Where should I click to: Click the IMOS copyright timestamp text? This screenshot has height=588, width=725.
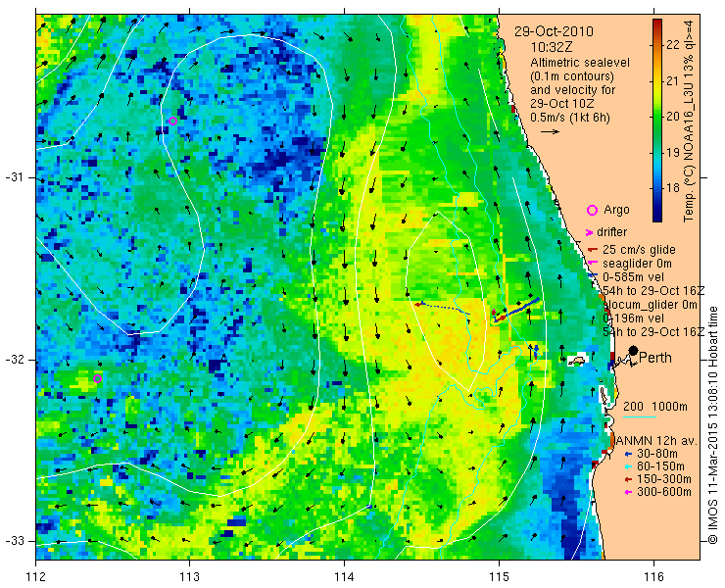click(x=713, y=424)
